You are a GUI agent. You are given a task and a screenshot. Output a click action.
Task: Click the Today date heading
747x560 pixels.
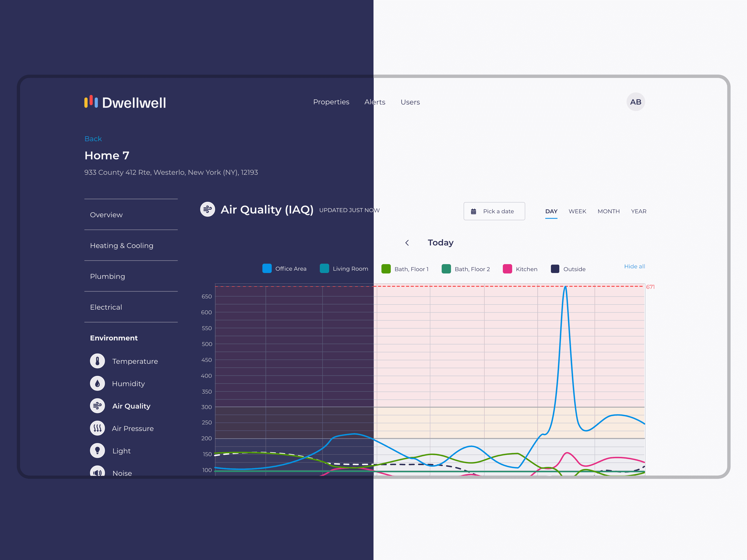[440, 243]
